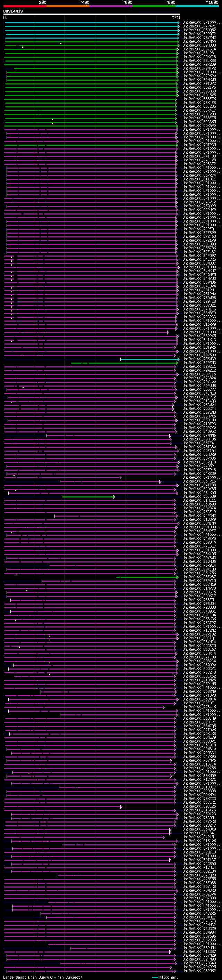
Task: Click the green ~80% identity legend segment
Action: 154,6
